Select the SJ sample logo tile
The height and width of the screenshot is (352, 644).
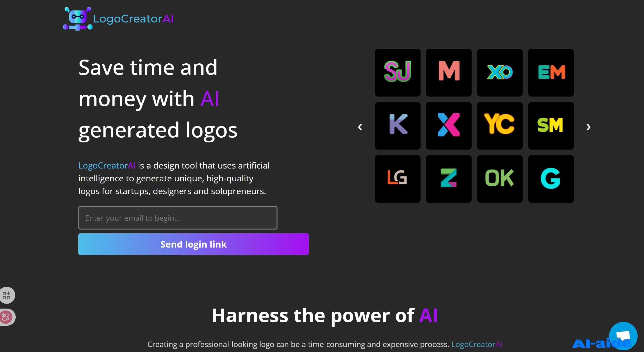coord(398,72)
